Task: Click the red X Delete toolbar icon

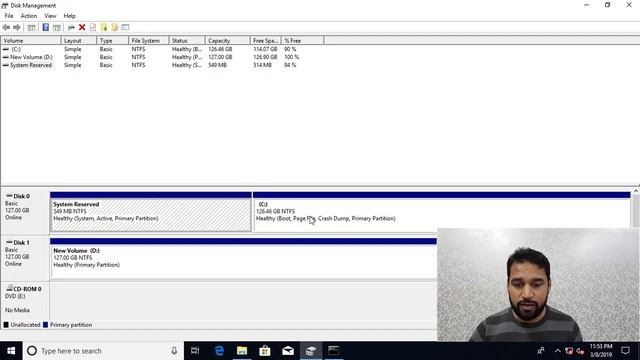Action: coord(82,27)
